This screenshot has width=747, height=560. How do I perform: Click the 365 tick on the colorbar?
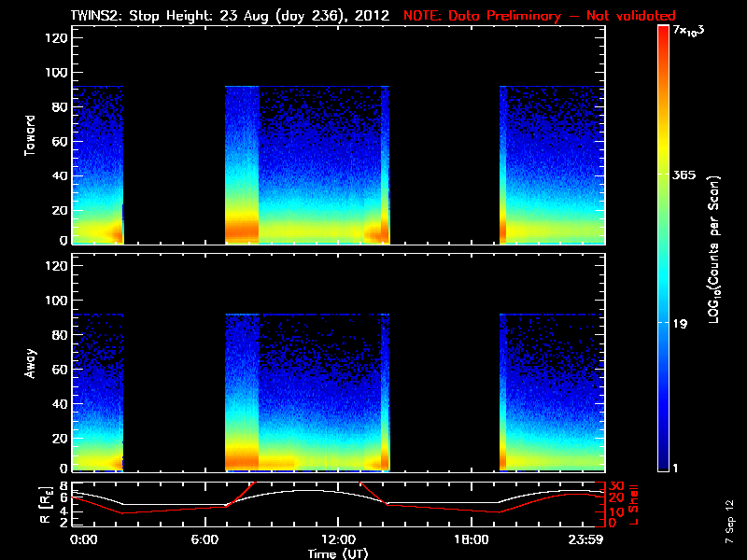684,175
